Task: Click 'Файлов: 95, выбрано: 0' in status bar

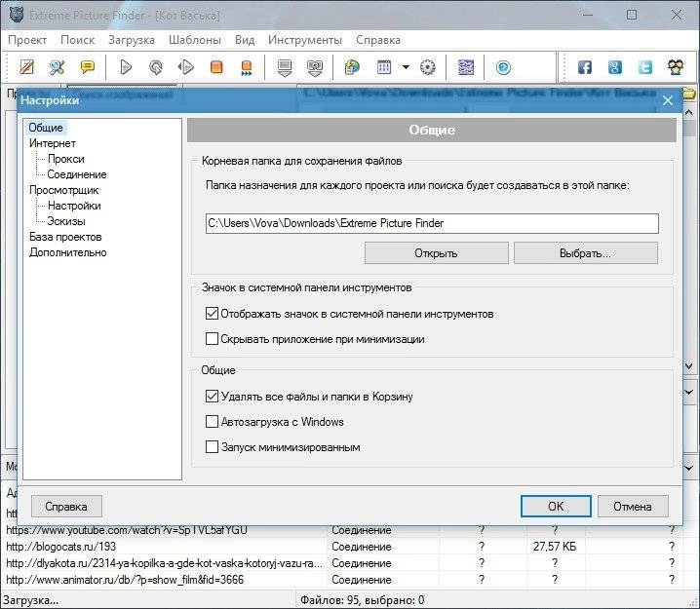Action: tap(362, 600)
